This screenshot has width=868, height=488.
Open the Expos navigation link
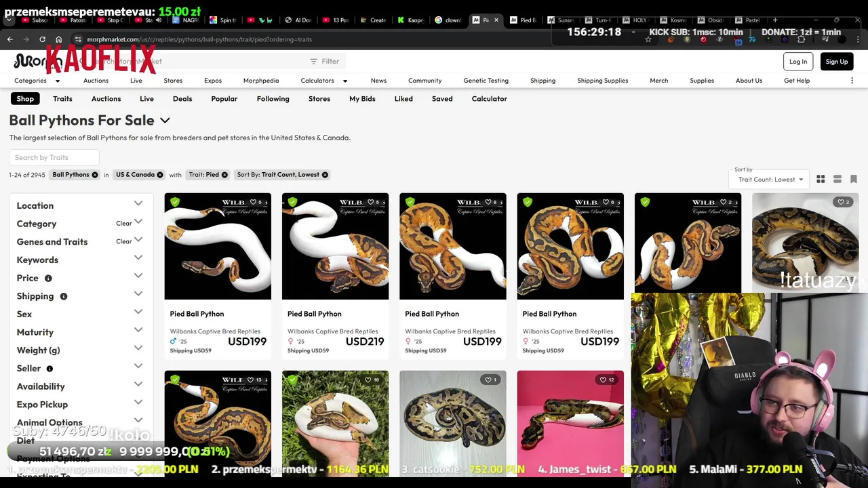pos(213,81)
